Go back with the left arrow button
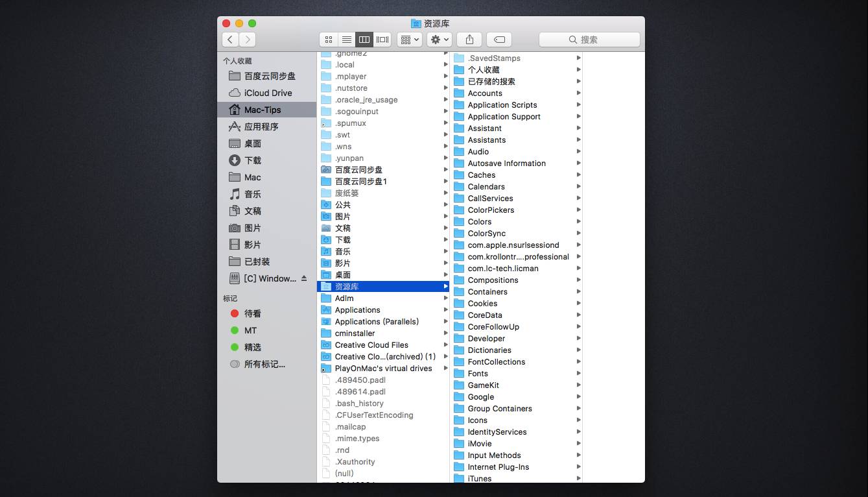This screenshot has height=497, width=868. click(x=230, y=40)
